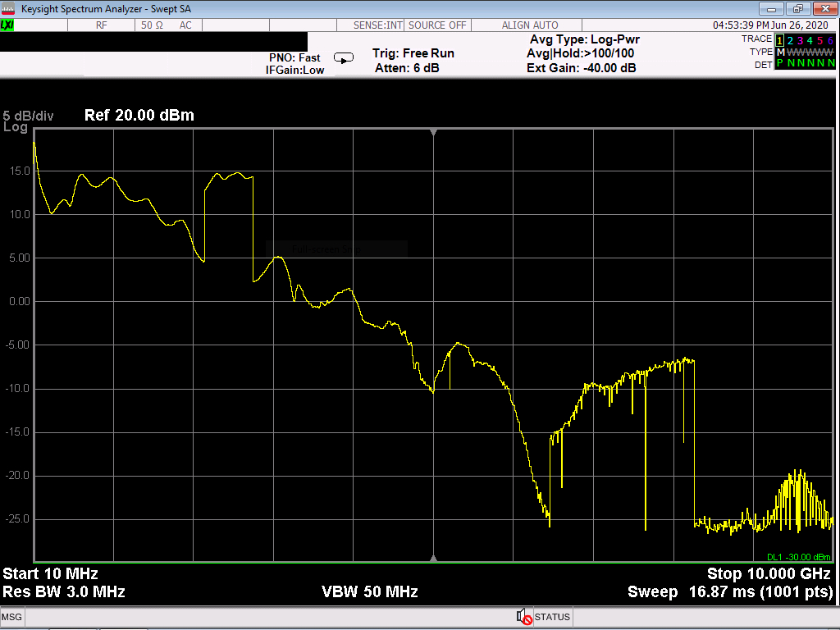Click the Atten: 6 dB label

coord(407,68)
